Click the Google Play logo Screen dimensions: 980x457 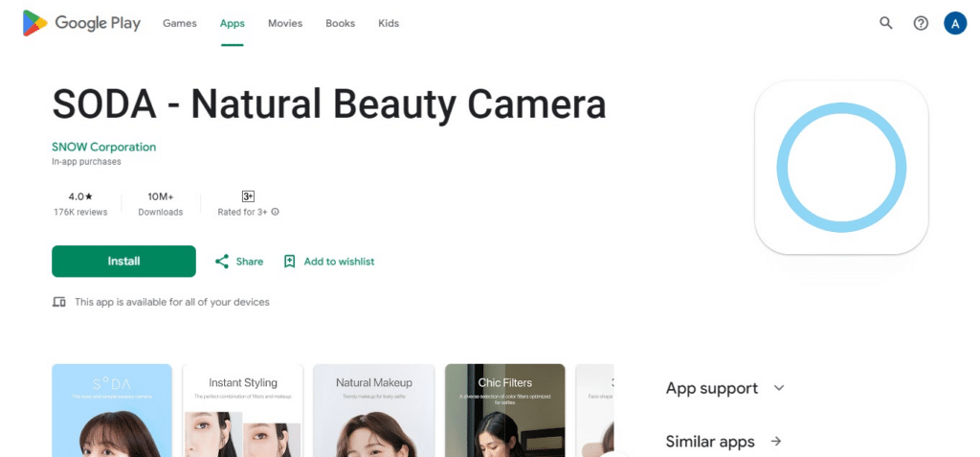tap(81, 23)
